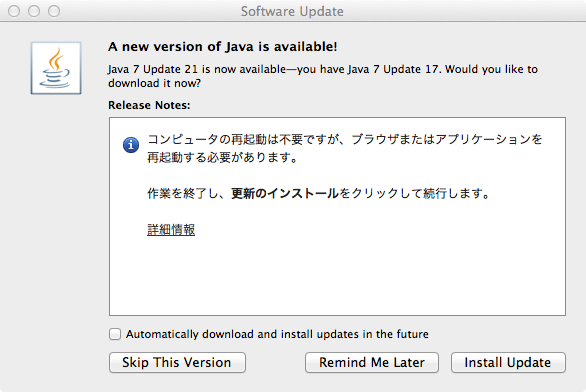586x392 pixels.
Task: Open the 詳細情報 link
Action: point(171,229)
